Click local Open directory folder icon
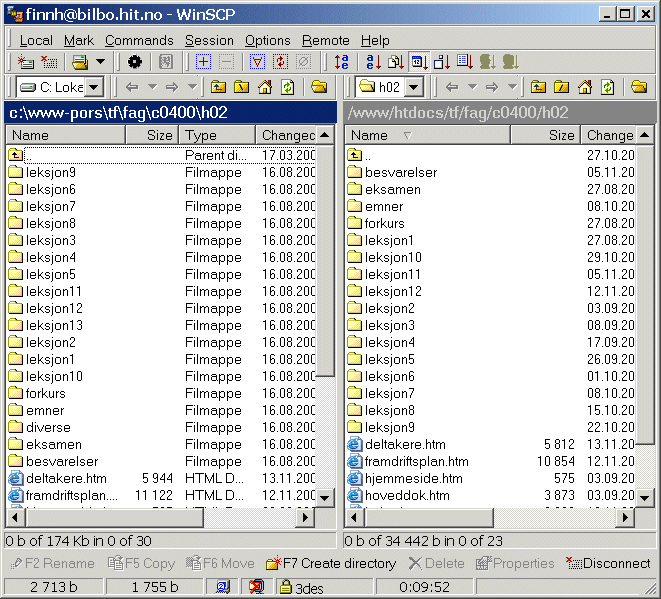 tap(319, 87)
